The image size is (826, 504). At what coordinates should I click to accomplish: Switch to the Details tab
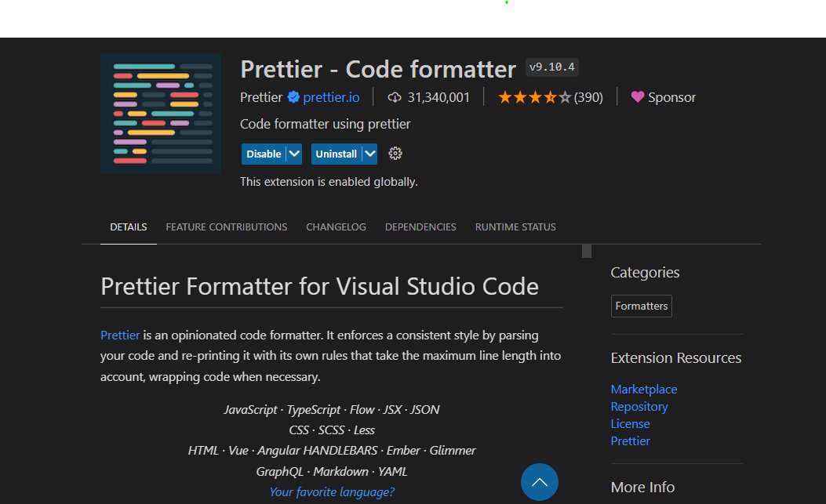pyautogui.click(x=129, y=227)
